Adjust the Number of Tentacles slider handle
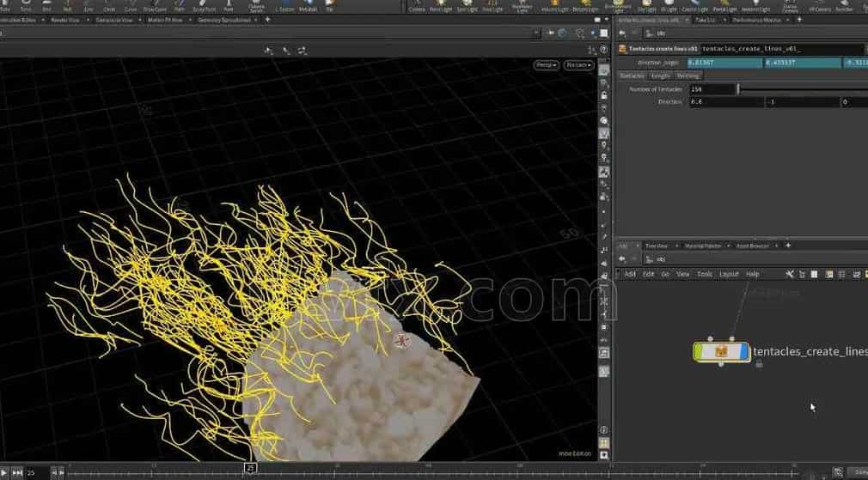The width and height of the screenshot is (868, 480). [737, 89]
